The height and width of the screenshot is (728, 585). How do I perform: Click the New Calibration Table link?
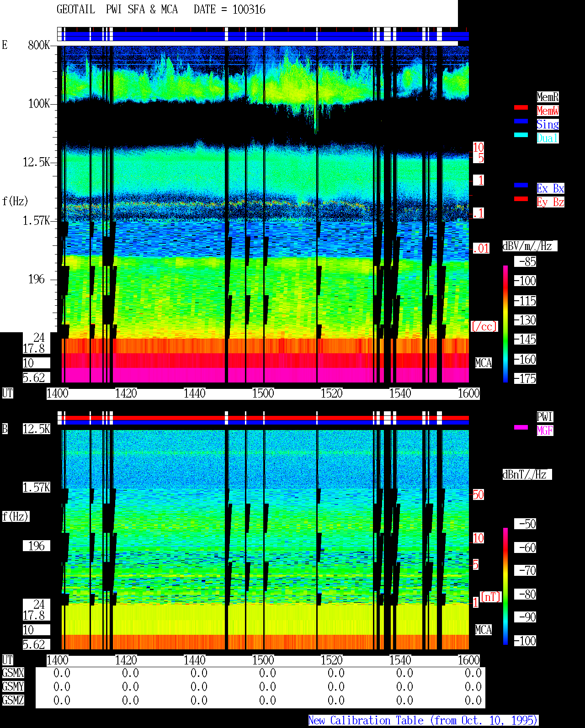423,721
